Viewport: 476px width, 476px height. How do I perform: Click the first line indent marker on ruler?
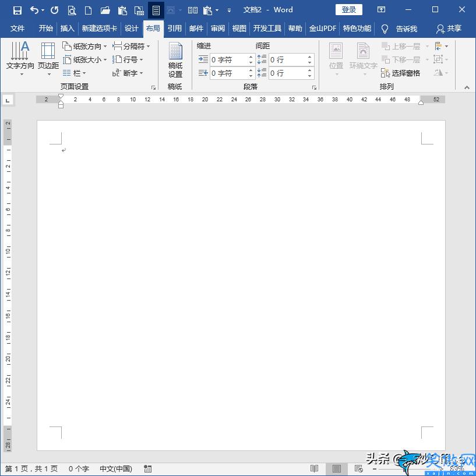coord(61,96)
